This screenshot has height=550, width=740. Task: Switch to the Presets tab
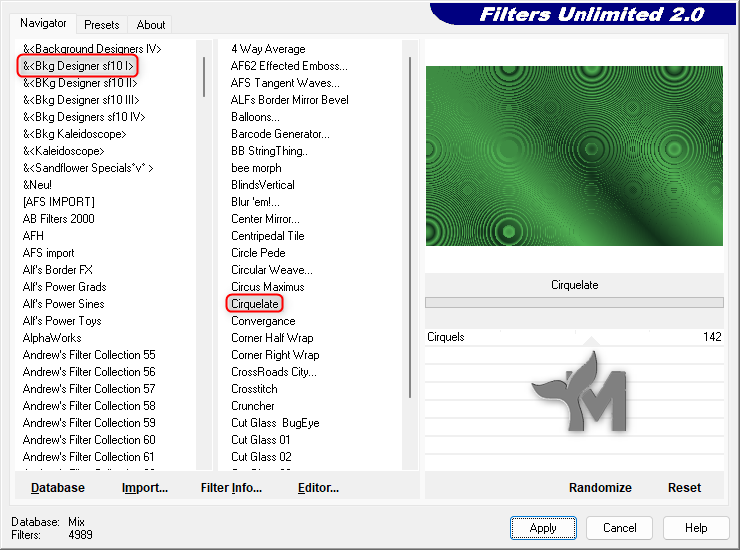click(102, 25)
